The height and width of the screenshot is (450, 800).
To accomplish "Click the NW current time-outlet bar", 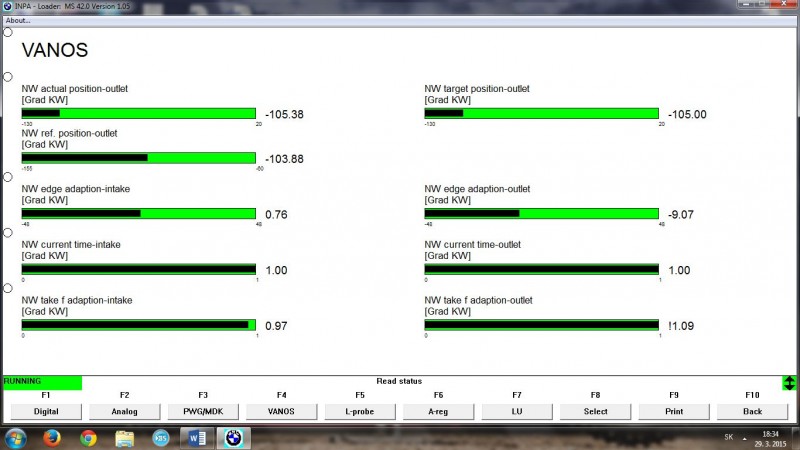I will [541, 269].
